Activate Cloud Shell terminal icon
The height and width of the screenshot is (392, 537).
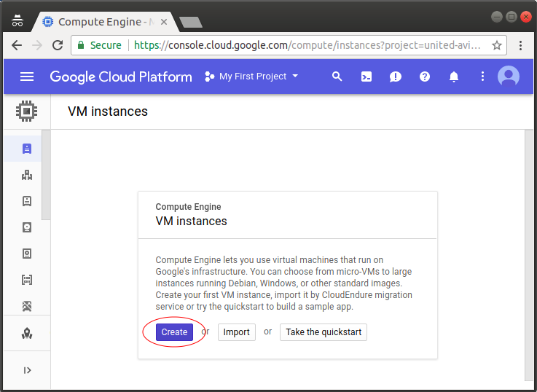pos(366,77)
